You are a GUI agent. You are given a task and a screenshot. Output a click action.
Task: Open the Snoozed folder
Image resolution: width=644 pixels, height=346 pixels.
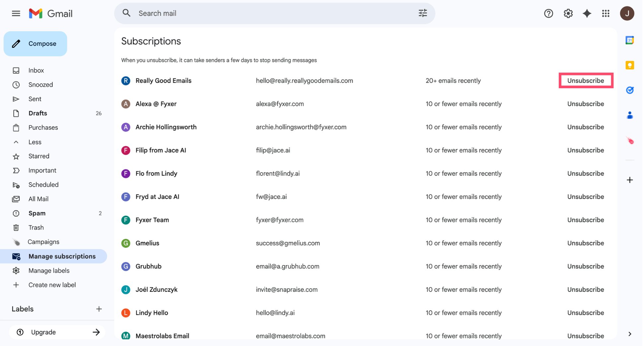[x=54, y=85]
